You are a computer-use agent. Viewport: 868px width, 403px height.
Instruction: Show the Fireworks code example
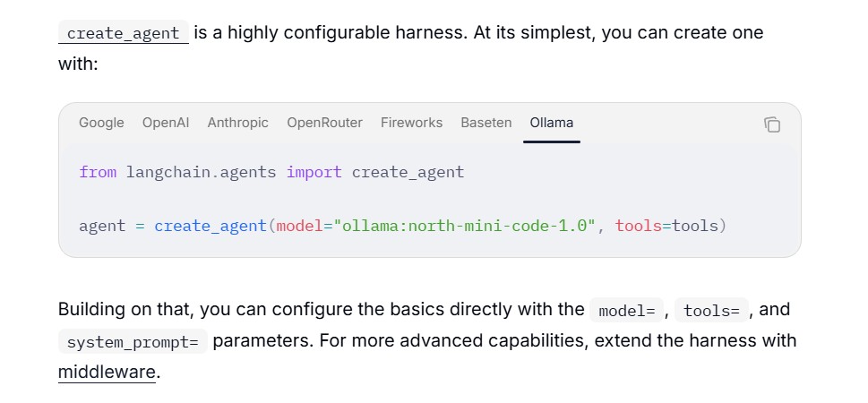click(x=411, y=123)
